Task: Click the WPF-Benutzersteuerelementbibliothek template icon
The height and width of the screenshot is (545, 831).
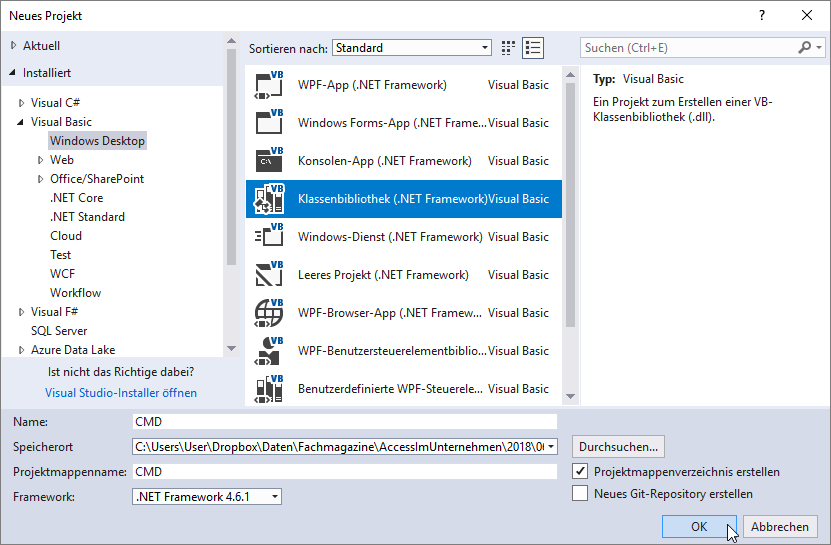Action: point(269,350)
